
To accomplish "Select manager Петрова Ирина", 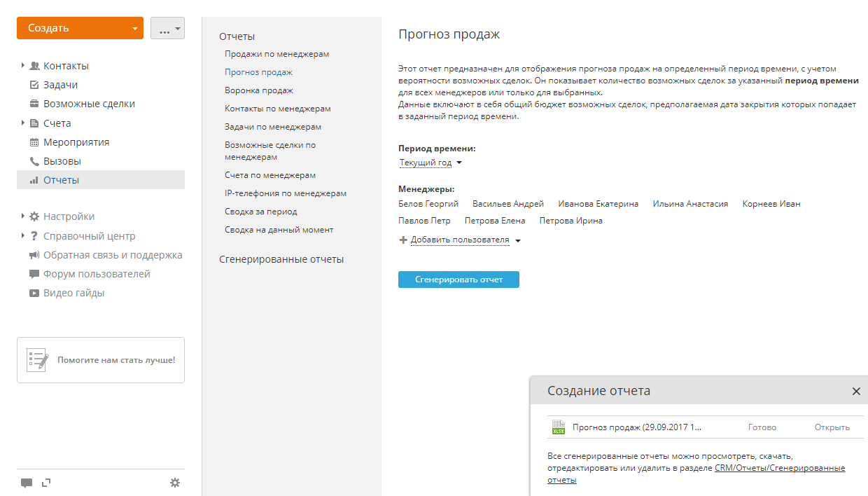I will coord(571,221).
